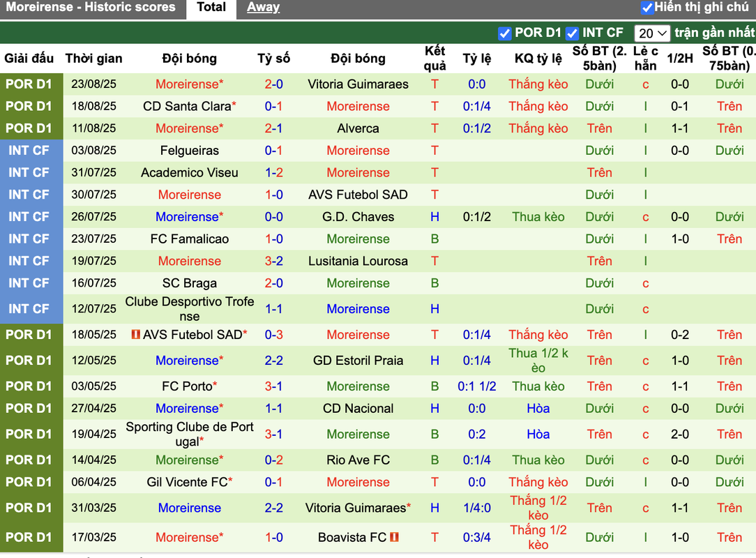Viewport: 756px width, 558px height.
Task: Click the 2-0 score against Vitoria Guimaraes
Action: tap(274, 84)
